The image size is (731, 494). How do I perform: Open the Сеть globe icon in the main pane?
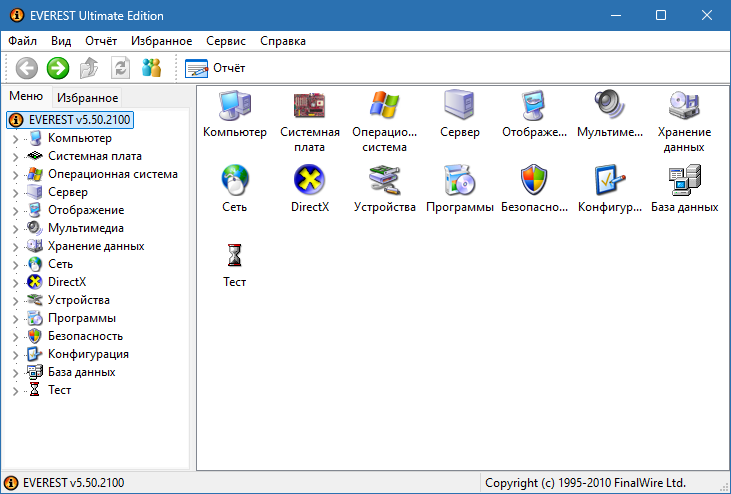pos(235,179)
